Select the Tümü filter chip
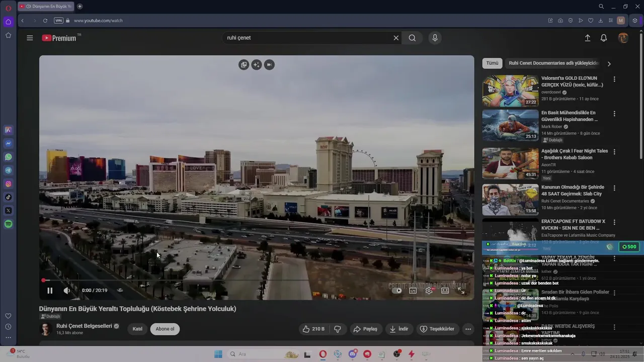The image size is (644, 362). pos(492,63)
